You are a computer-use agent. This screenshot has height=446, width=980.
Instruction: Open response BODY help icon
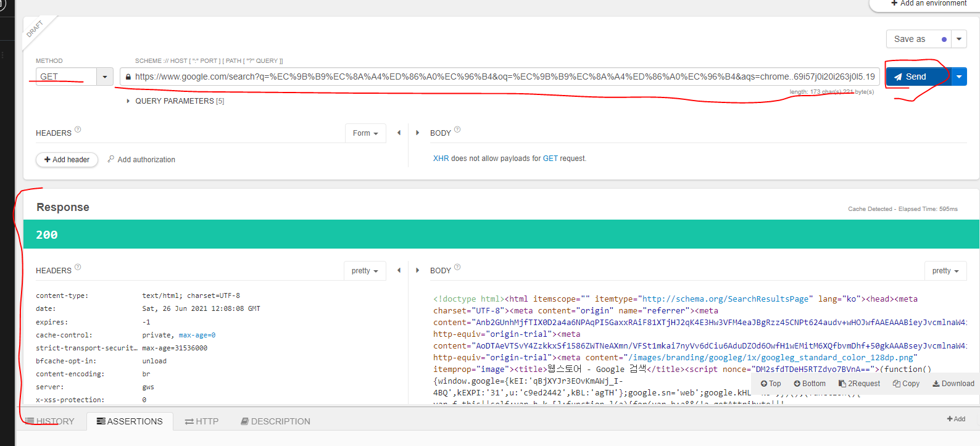pyautogui.click(x=457, y=267)
